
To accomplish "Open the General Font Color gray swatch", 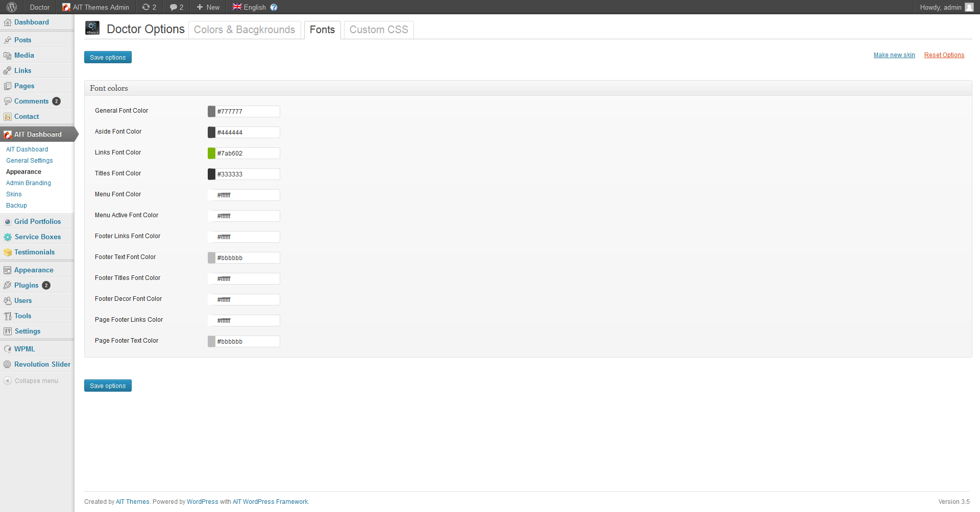I will (211, 112).
